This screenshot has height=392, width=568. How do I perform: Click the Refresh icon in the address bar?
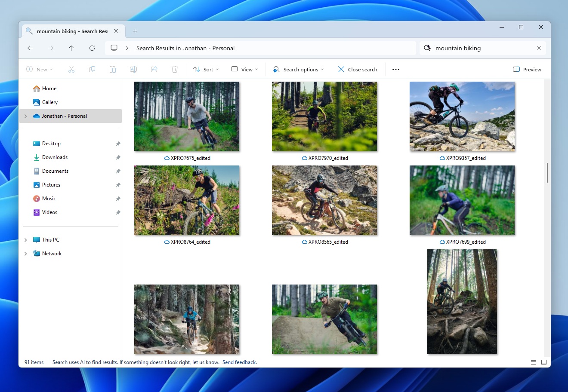click(x=92, y=48)
